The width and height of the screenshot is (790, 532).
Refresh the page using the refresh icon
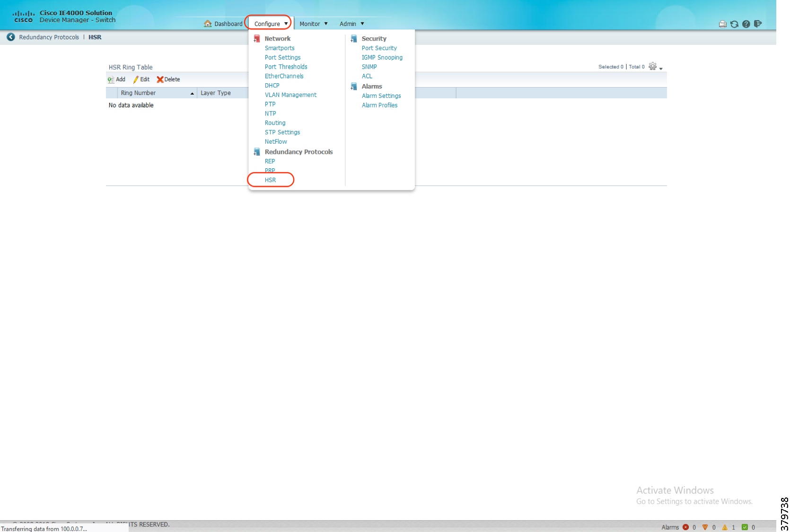click(734, 24)
